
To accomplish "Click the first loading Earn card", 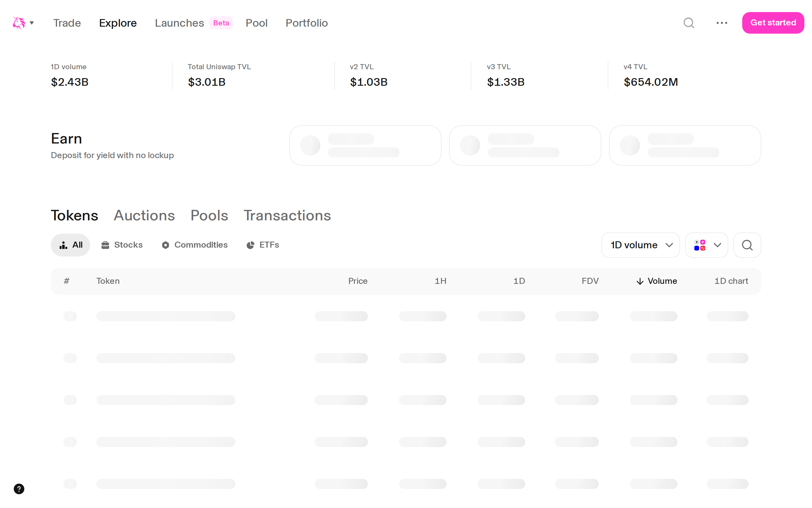I will click(x=365, y=145).
